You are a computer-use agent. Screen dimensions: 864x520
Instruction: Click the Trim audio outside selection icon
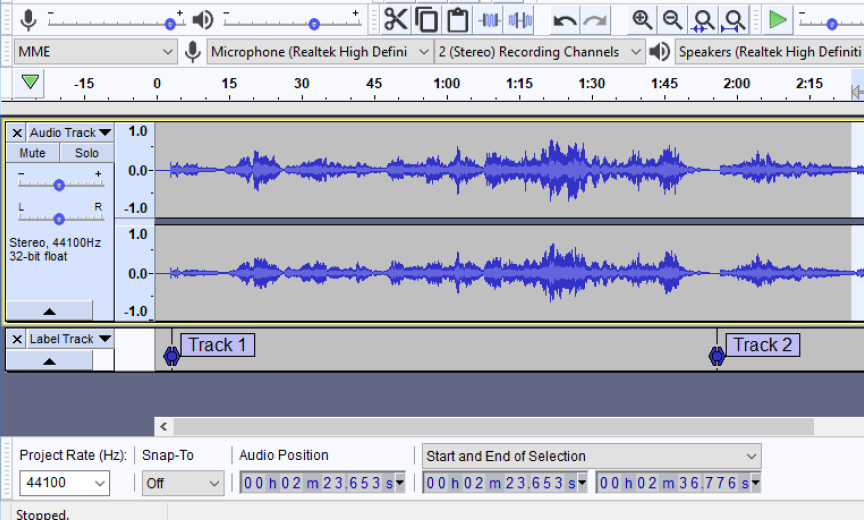point(489,20)
